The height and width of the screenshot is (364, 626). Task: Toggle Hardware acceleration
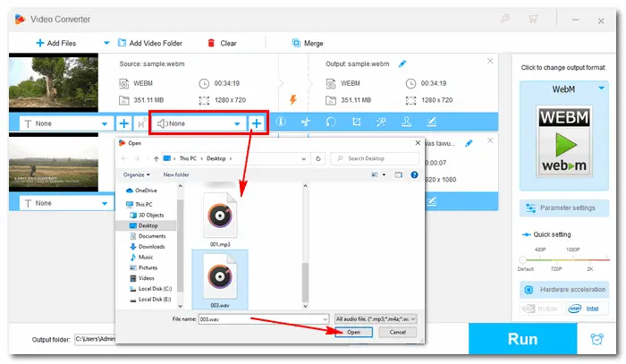(563, 290)
